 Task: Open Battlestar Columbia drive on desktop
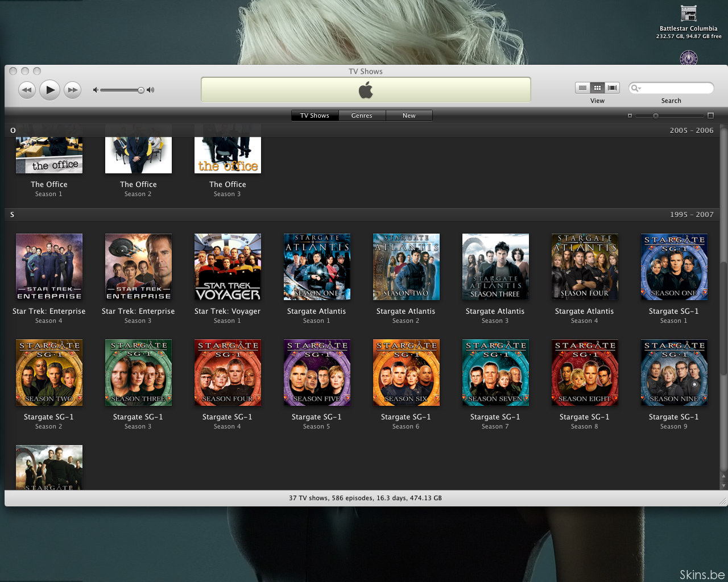689,13
